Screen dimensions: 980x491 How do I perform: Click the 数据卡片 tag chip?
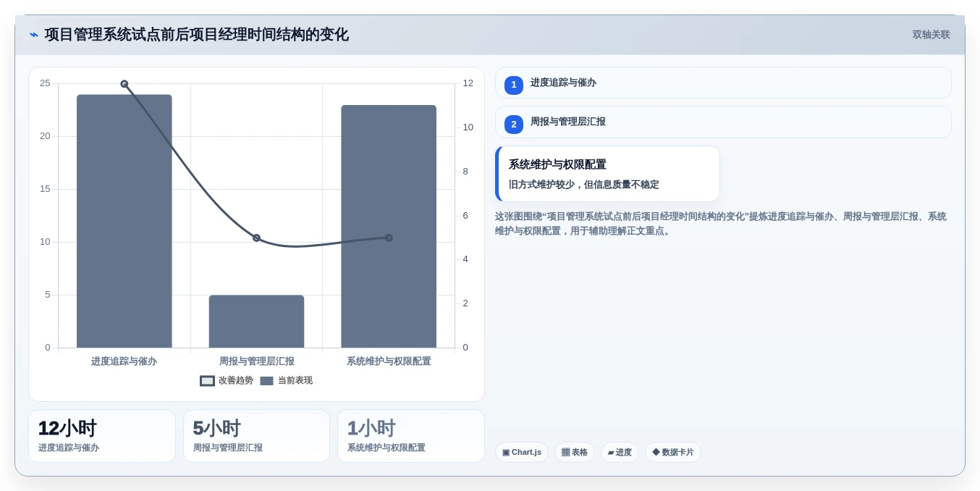click(673, 453)
